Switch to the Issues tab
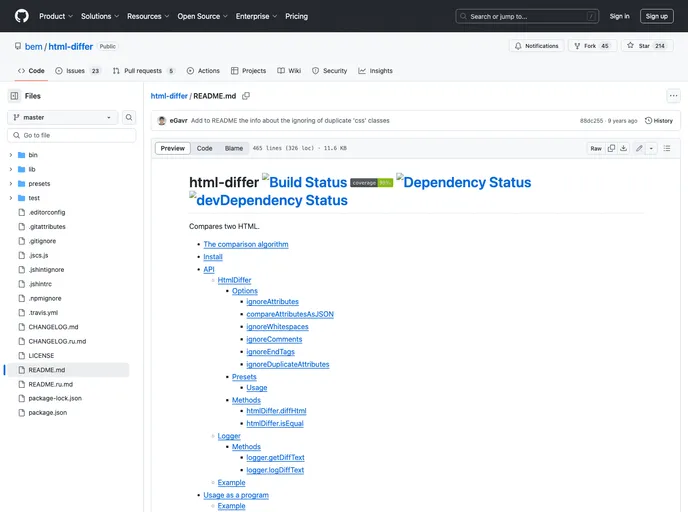Screen dimensions: 688x512 78,71
